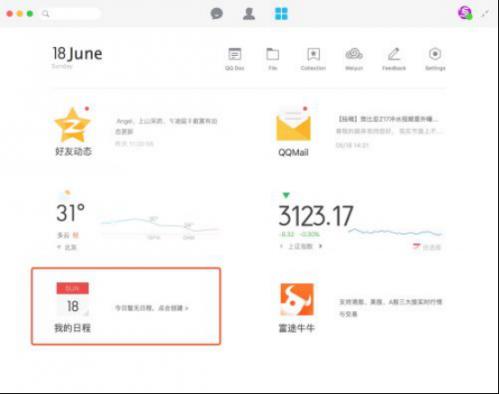
Task: Click the magnifier search icon
Action: 46,14
